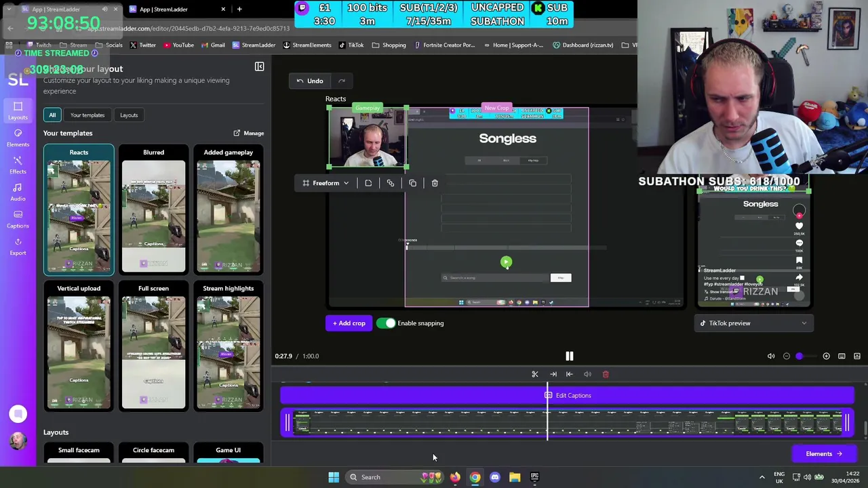Zoom out the timeline with the minus icon
This screenshot has height=488, width=868.
coord(787,356)
